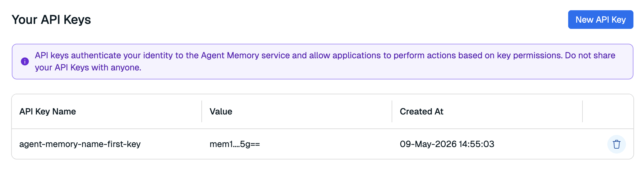Click divider right of Created At header
The image size is (644, 170).
point(582,111)
